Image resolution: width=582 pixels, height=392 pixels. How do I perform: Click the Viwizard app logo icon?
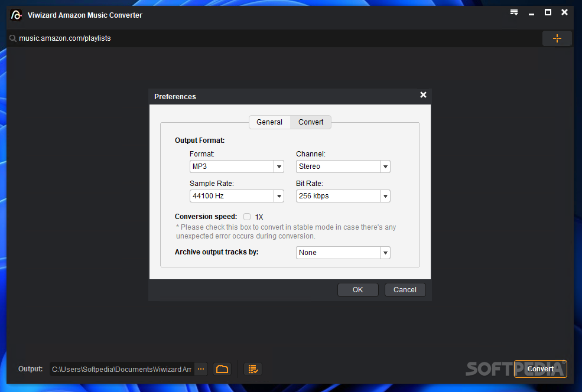coord(16,15)
